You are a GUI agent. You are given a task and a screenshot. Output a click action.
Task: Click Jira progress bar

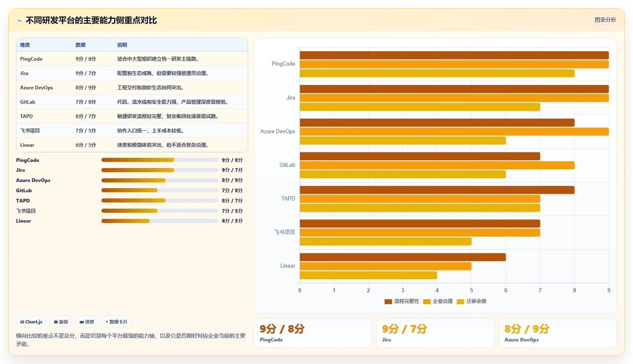pos(160,170)
